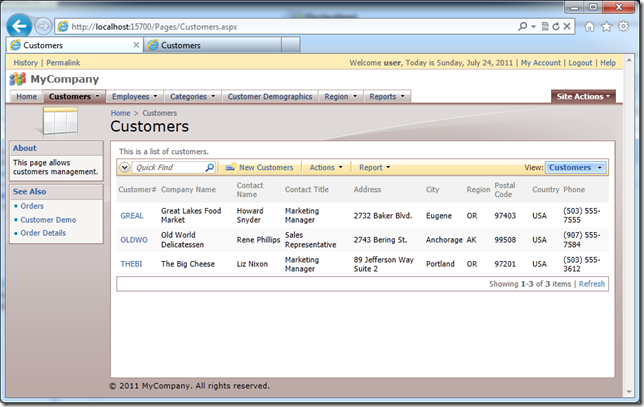
Task: Expand the Report dropdown
Action: coord(374,168)
